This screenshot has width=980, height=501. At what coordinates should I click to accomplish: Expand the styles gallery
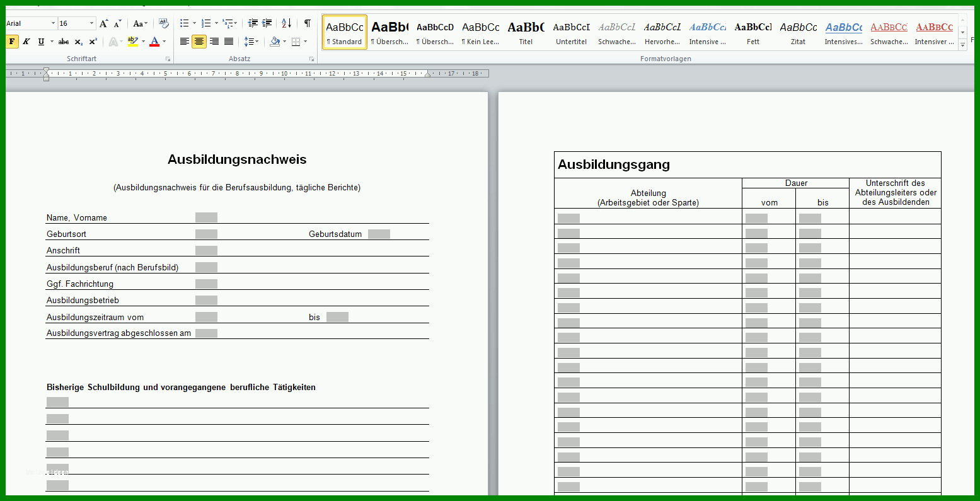pos(962,45)
